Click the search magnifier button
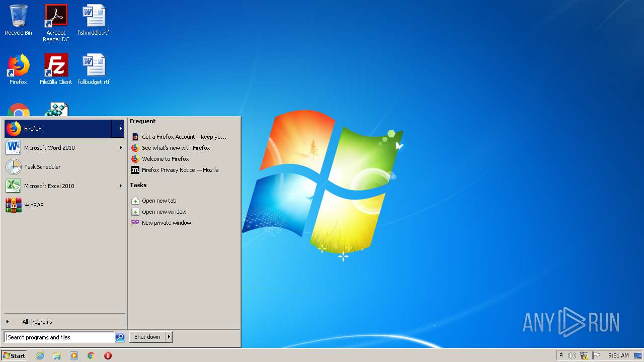Viewport: 644px width, 362px height. click(120, 337)
